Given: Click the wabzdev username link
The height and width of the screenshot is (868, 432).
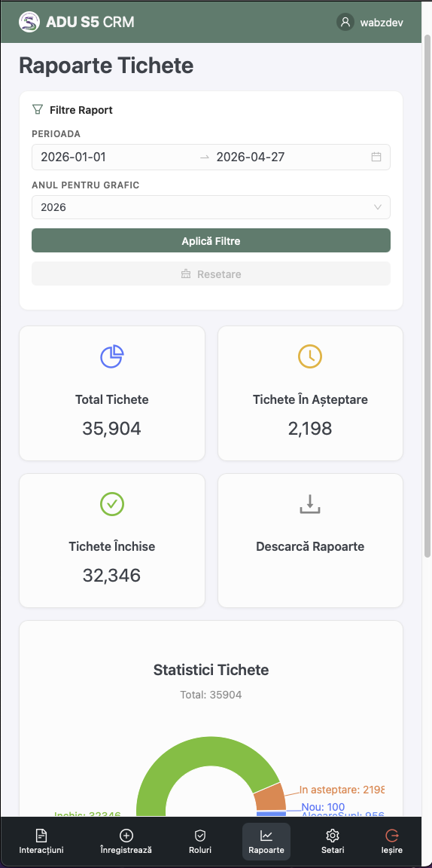Looking at the screenshot, I should pyautogui.click(x=382, y=23).
